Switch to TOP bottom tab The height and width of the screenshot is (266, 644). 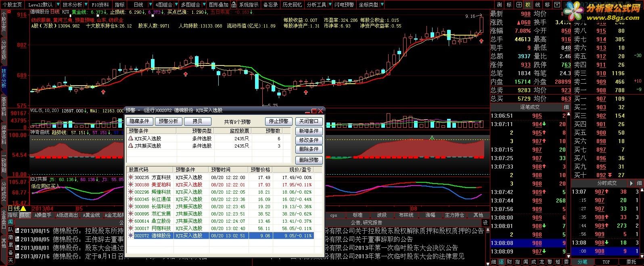coord(606,262)
